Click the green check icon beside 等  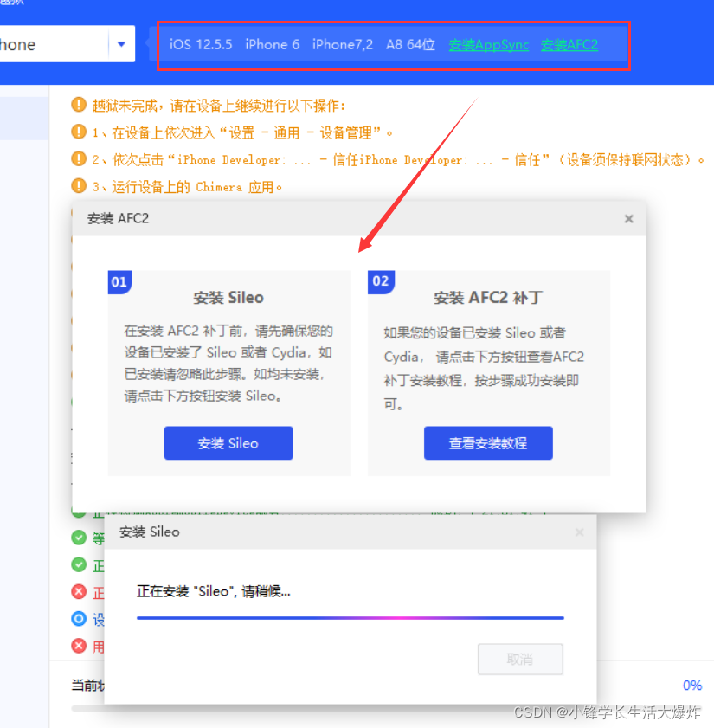(x=79, y=538)
